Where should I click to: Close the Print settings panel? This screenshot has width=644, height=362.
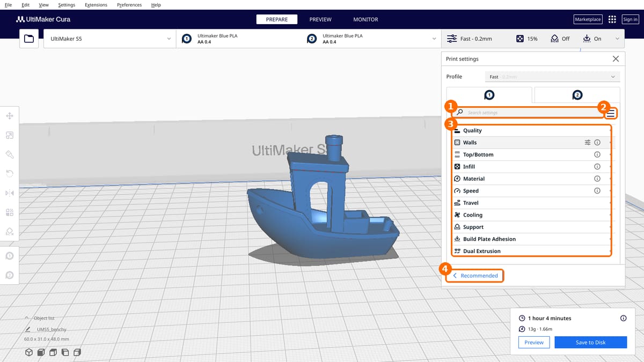pos(616,59)
